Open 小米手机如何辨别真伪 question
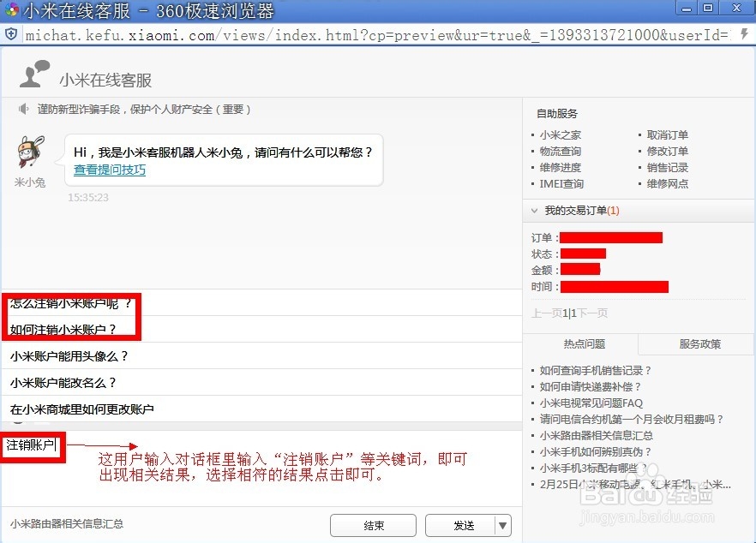The image size is (756, 543). 596,452
